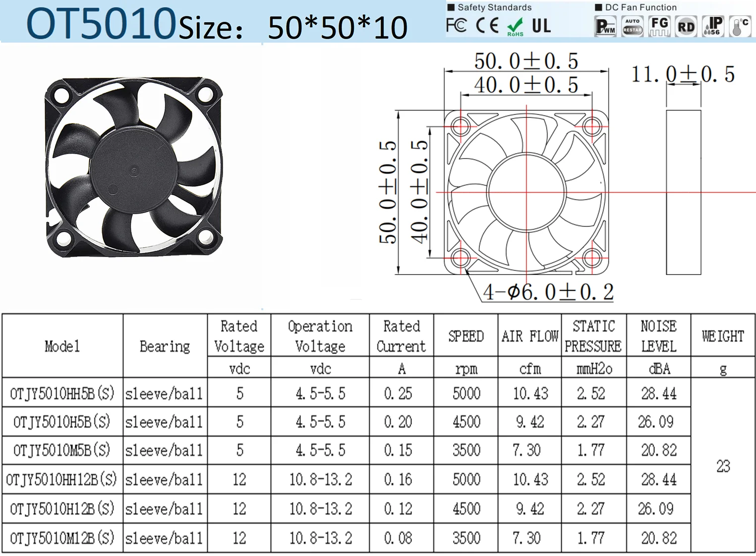Select the FG signal function icon

click(x=659, y=26)
